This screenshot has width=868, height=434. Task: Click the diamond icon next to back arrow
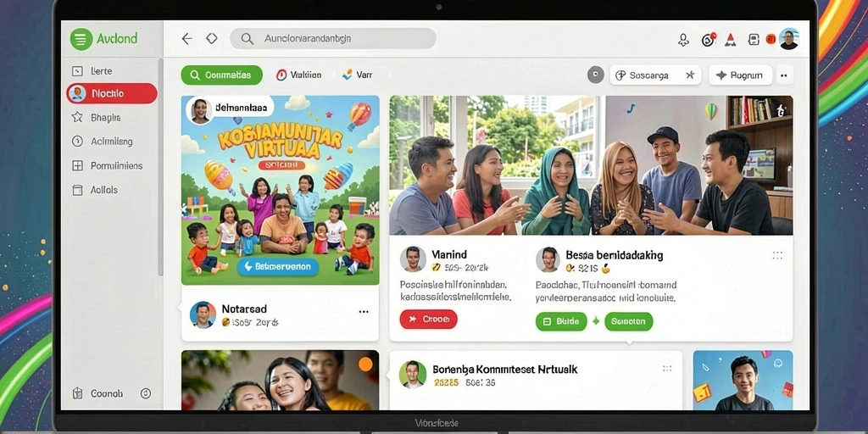pyautogui.click(x=211, y=39)
